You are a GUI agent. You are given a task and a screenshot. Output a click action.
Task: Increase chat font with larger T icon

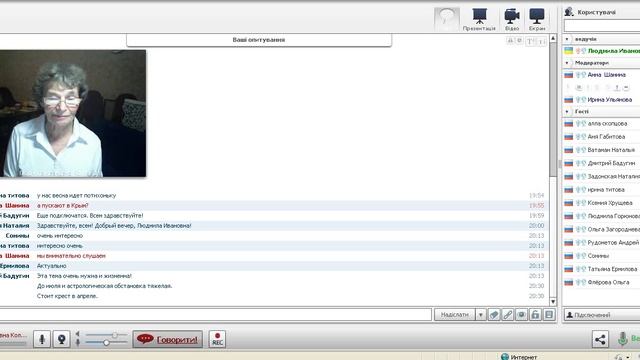pos(531,41)
